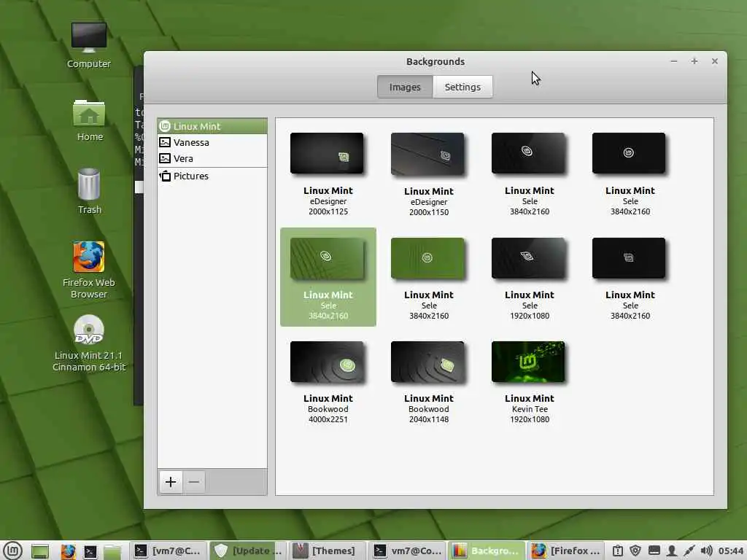Open the user applet tray icon
The width and height of the screenshot is (747, 560).
coord(672,551)
